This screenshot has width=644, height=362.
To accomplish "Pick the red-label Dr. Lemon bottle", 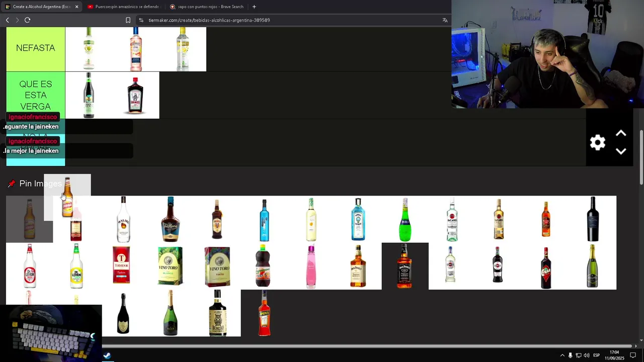I will point(29,266).
